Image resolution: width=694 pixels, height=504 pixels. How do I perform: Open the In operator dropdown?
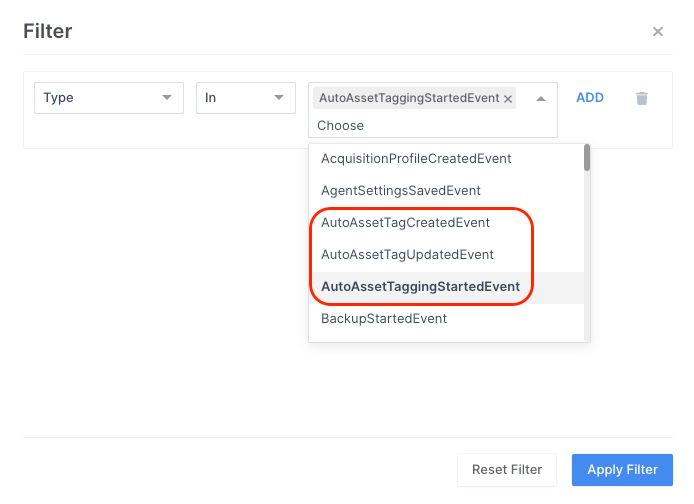tap(245, 98)
